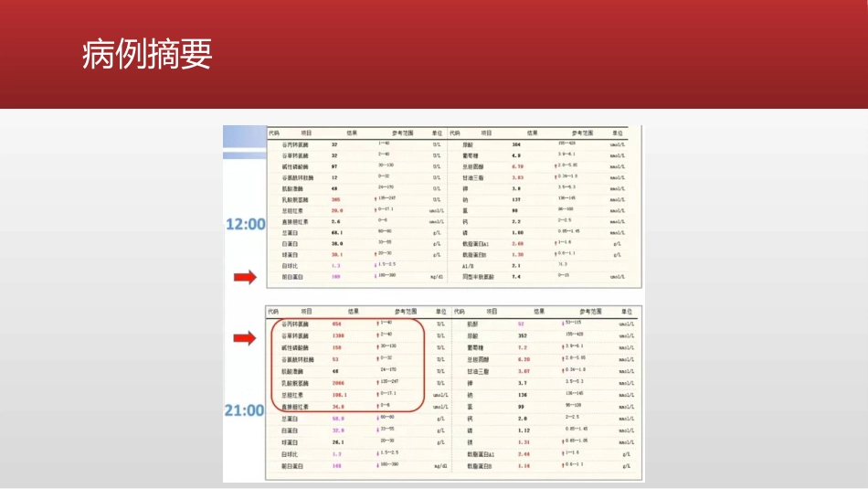The height and width of the screenshot is (489, 868).
Task: Select the 12:00 time label
Action: point(245,224)
